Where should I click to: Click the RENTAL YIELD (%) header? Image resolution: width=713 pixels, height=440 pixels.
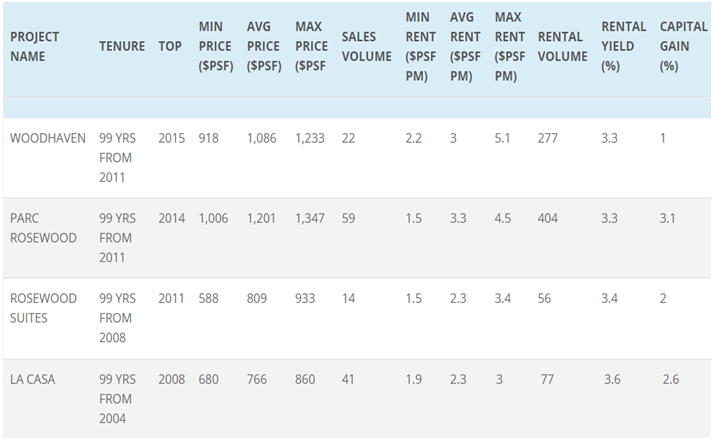click(x=623, y=46)
